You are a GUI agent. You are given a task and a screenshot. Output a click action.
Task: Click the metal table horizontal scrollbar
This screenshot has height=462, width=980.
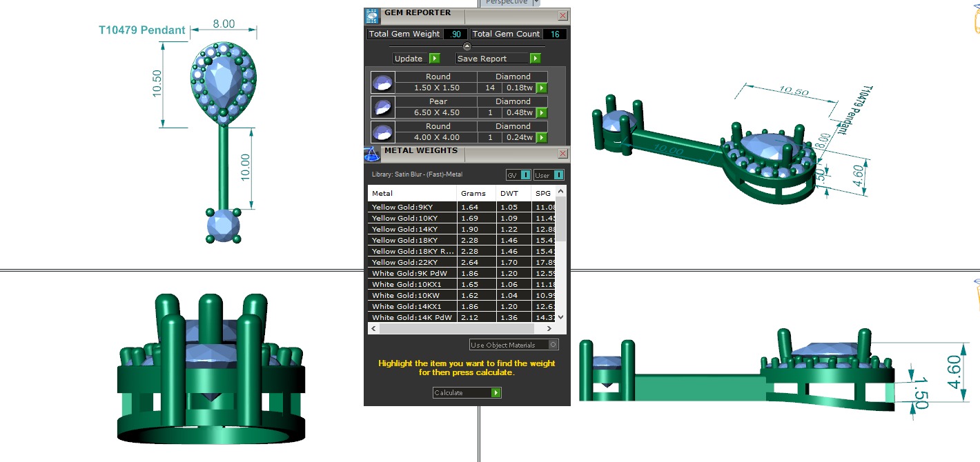click(462, 329)
